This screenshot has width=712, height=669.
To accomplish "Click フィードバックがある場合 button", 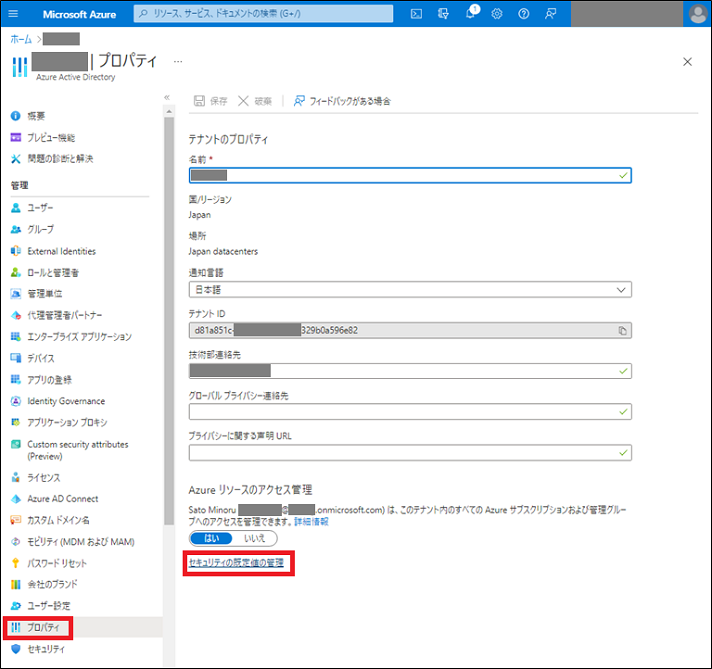I will coord(341,101).
